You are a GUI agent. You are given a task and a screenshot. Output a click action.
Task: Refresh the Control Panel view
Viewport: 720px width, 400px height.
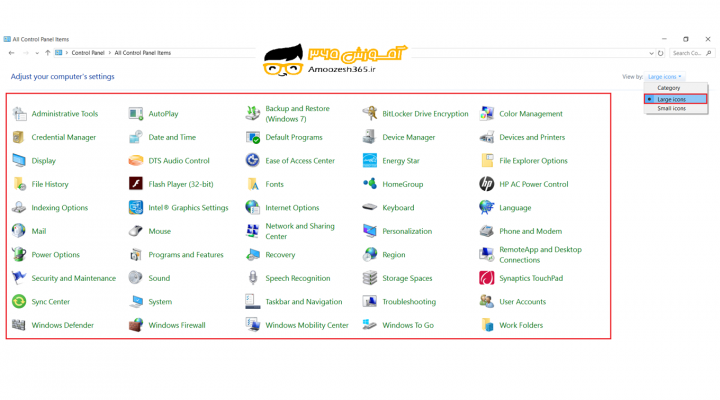click(661, 53)
